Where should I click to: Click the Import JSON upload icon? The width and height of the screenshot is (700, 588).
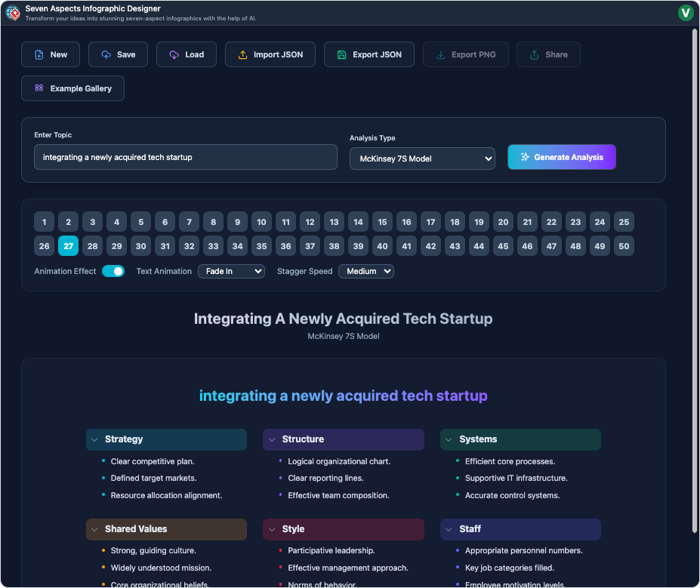[x=242, y=55]
